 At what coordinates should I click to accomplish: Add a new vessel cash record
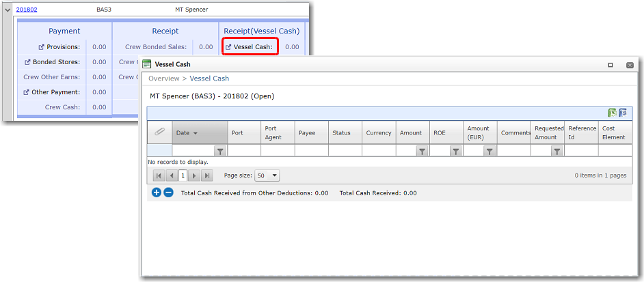[x=156, y=193]
